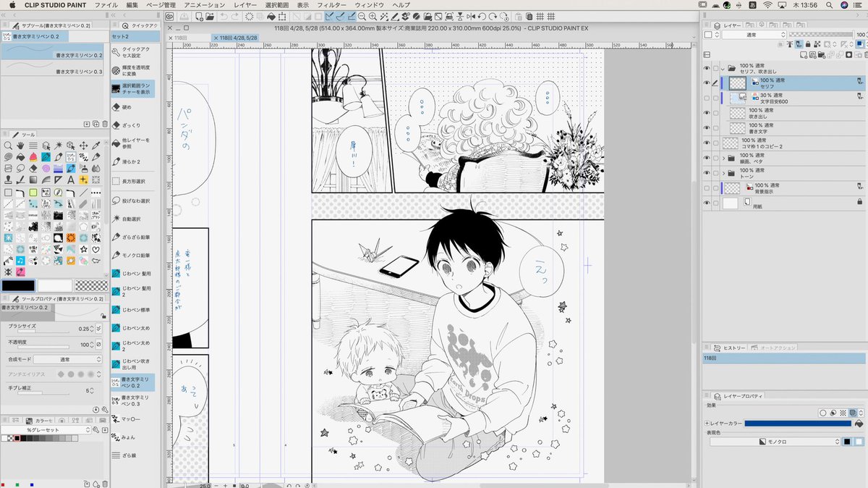Click the flip horizontal icon in command bar
The height and width of the screenshot is (488, 868).
click(470, 17)
